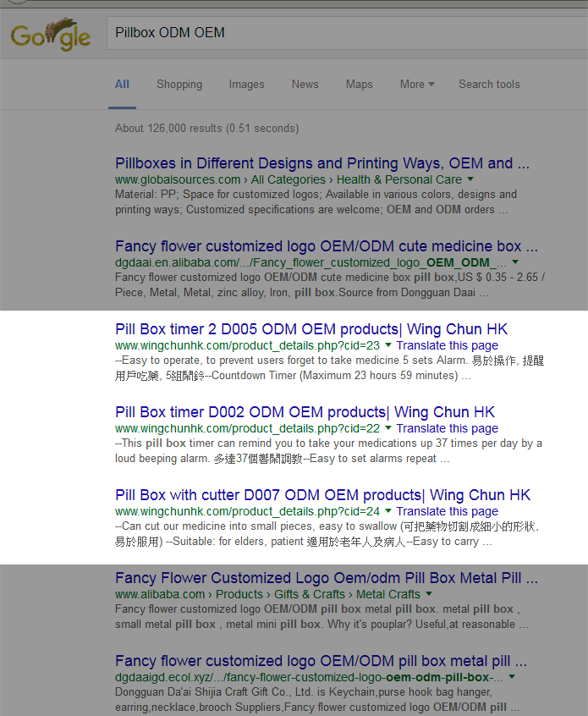Image resolution: width=588 pixels, height=716 pixels.
Task: Open Search tools options
Action: coord(489,85)
